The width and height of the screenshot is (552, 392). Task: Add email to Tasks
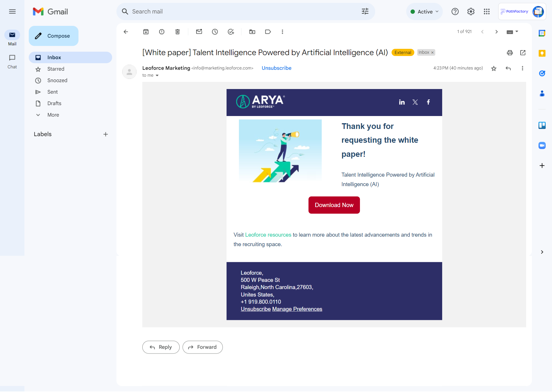click(x=231, y=32)
